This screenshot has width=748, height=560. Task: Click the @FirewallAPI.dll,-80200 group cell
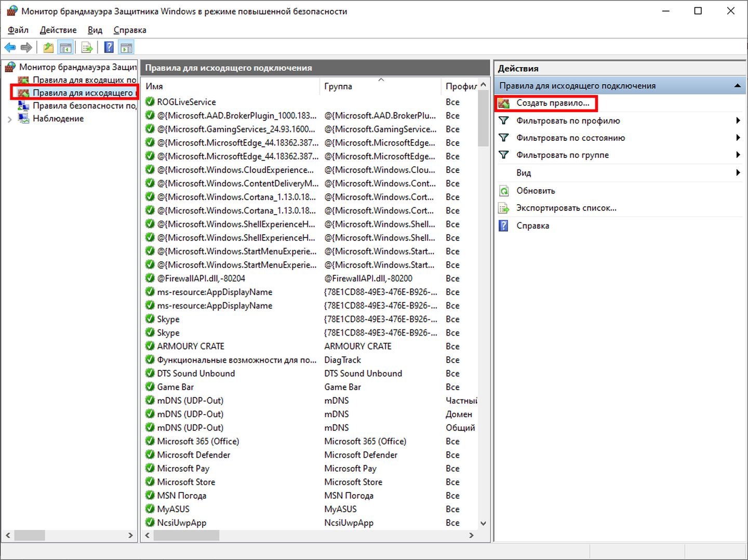tap(368, 278)
